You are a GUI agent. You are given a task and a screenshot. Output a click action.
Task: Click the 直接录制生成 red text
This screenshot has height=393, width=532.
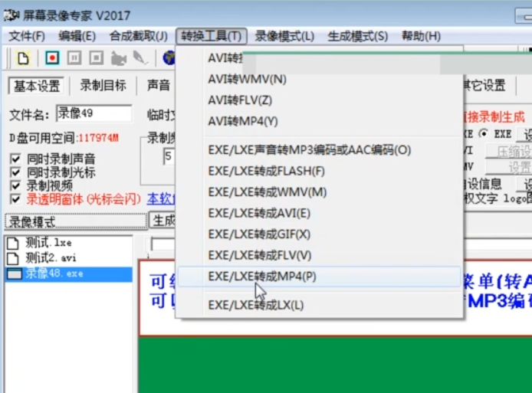pyautogui.click(x=494, y=117)
